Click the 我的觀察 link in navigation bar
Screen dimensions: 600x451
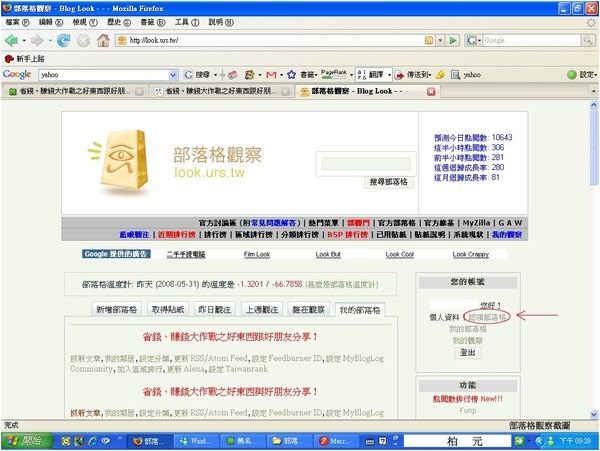(507, 234)
